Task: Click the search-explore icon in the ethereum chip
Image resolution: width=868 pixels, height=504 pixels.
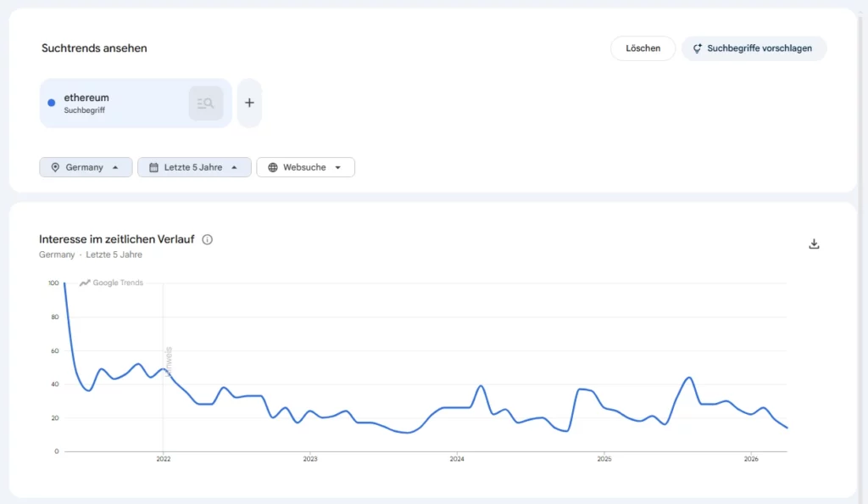Action: pyautogui.click(x=206, y=103)
